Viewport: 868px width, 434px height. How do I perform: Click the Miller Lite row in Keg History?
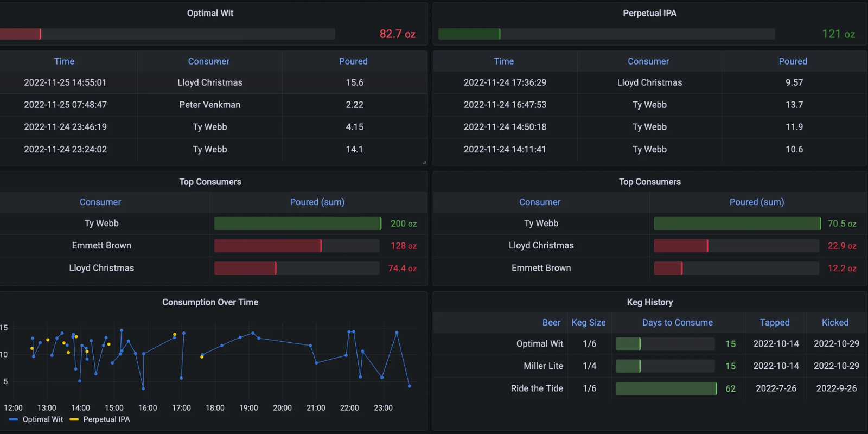[x=650, y=366]
